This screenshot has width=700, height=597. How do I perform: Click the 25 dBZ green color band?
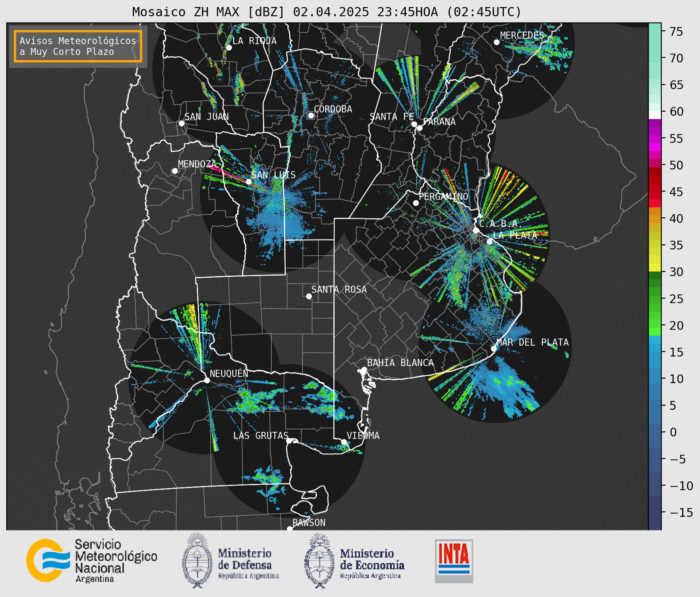(x=655, y=299)
